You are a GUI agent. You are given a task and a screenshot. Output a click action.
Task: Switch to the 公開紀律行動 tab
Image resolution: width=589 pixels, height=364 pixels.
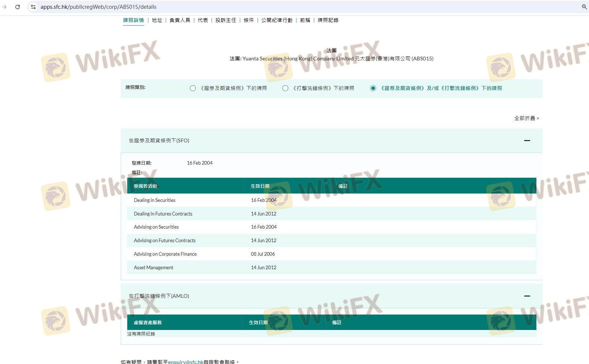pos(277,20)
